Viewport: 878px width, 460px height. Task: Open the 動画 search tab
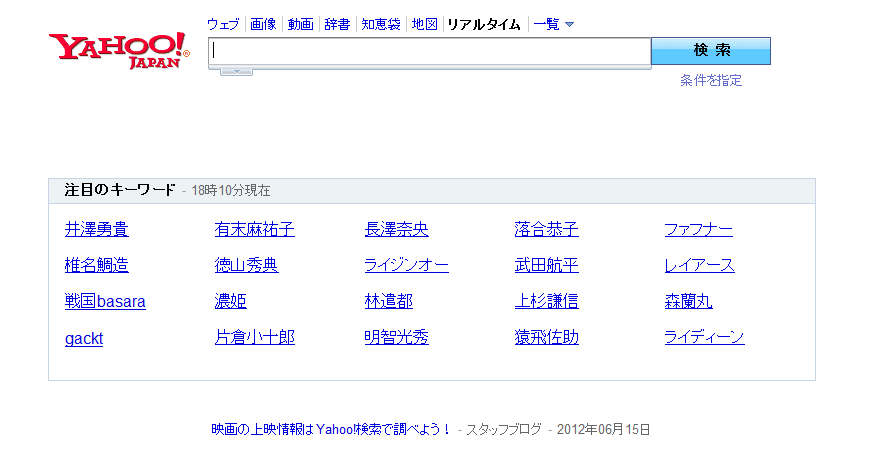300,24
